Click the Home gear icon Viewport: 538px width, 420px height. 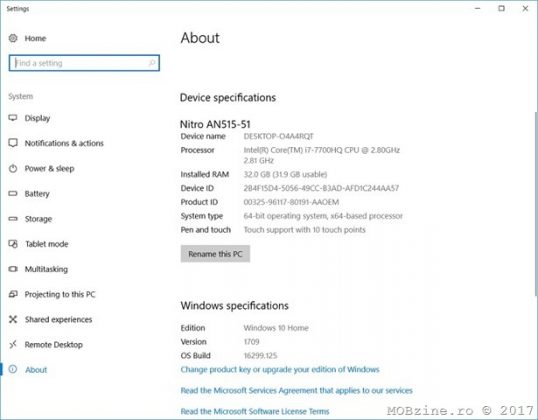pyautogui.click(x=13, y=38)
